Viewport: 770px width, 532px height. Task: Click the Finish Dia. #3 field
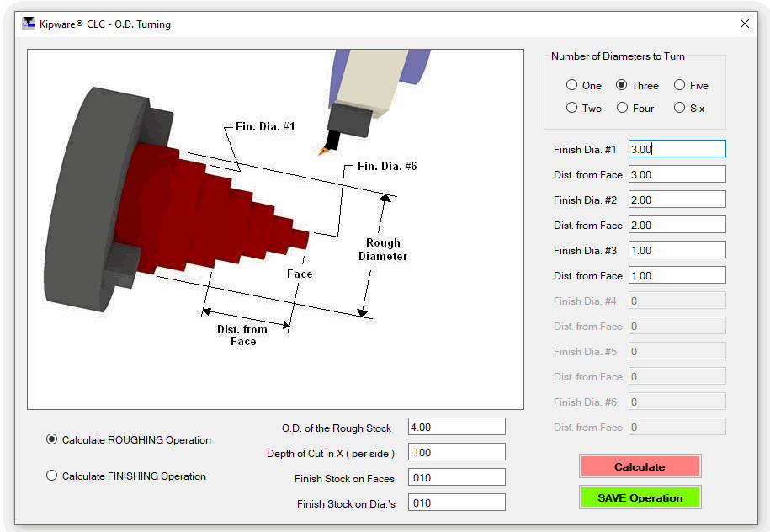tap(677, 250)
